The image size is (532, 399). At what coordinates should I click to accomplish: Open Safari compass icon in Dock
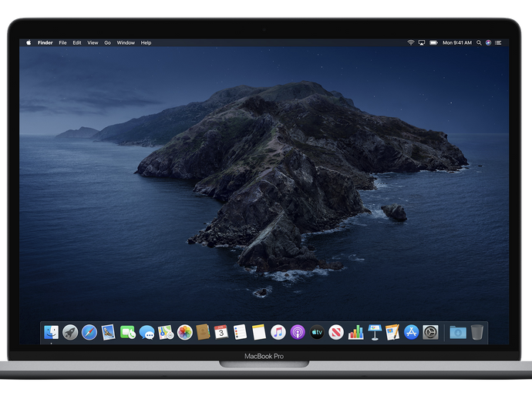click(x=89, y=332)
